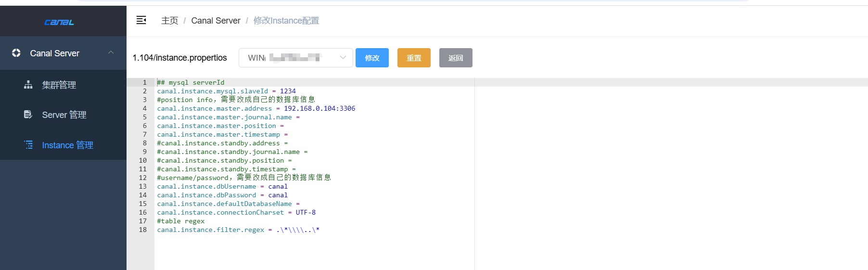Click the 1.104/instance.propertios file label

click(180, 58)
